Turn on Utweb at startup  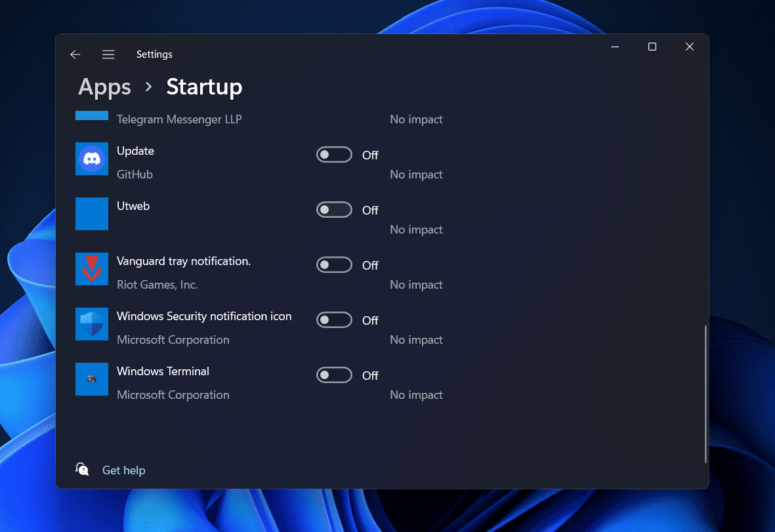coord(334,210)
